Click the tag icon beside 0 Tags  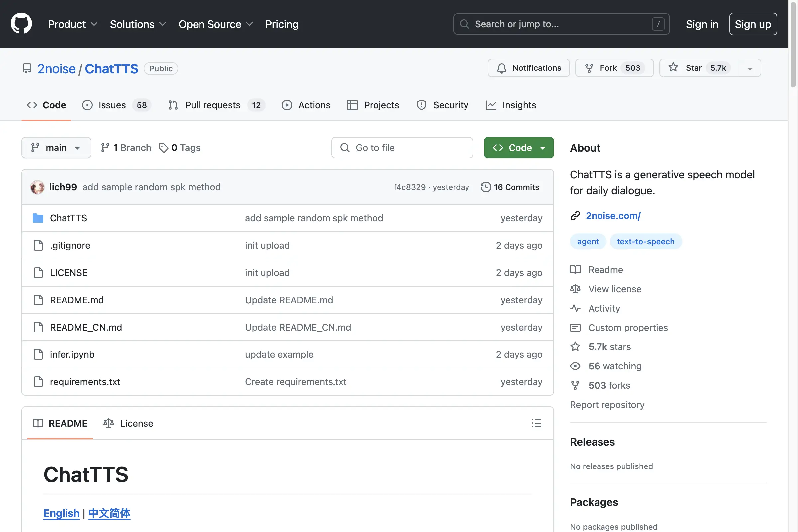point(163,148)
